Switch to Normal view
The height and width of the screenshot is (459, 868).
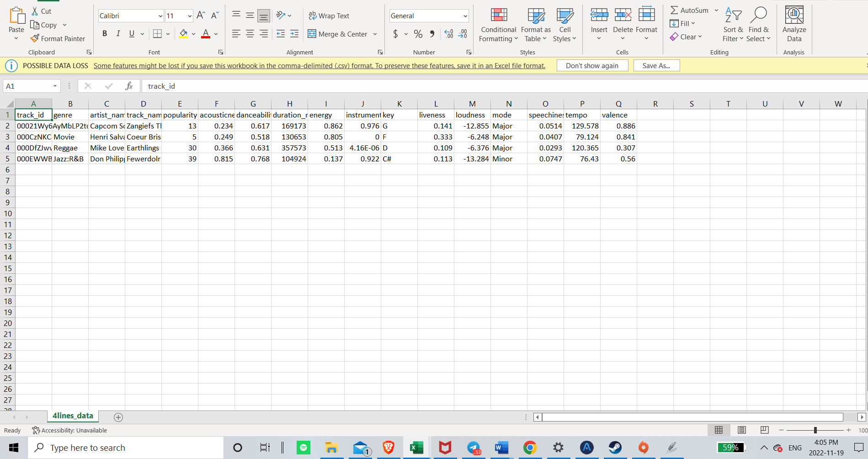(x=719, y=430)
